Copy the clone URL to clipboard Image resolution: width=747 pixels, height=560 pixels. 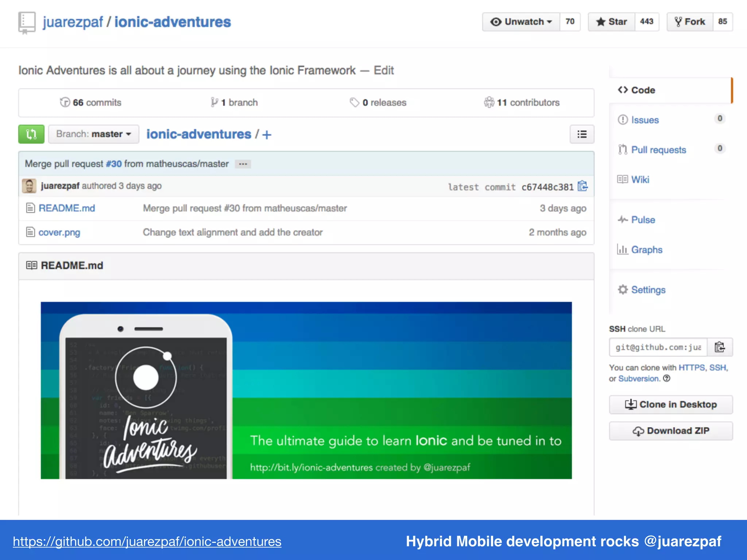720,347
